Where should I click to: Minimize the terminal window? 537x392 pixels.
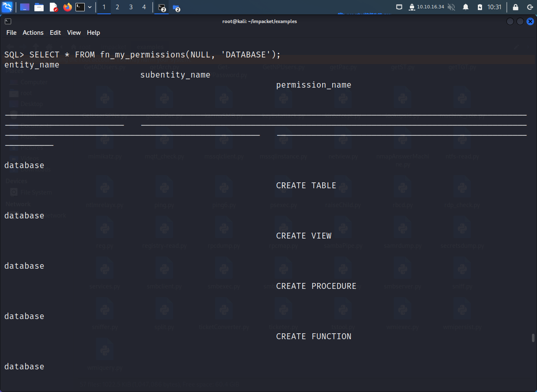pos(510,21)
